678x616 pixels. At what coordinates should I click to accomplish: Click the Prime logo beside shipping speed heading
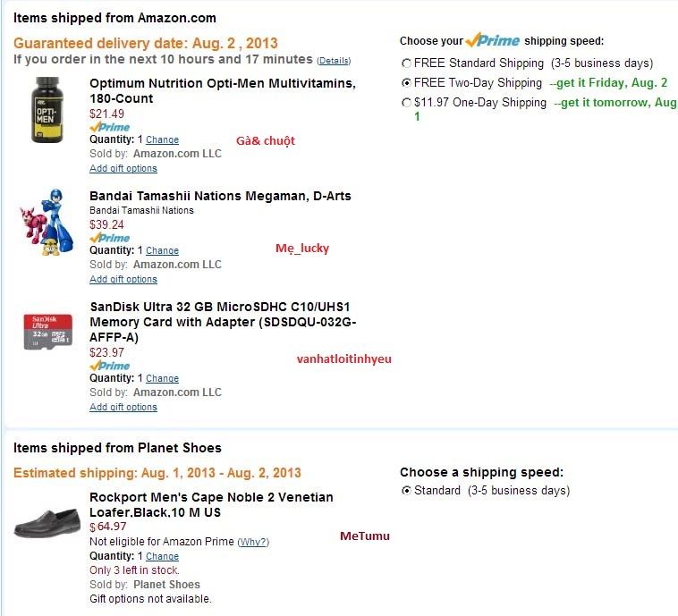pyautogui.click(x=493, y=40)
